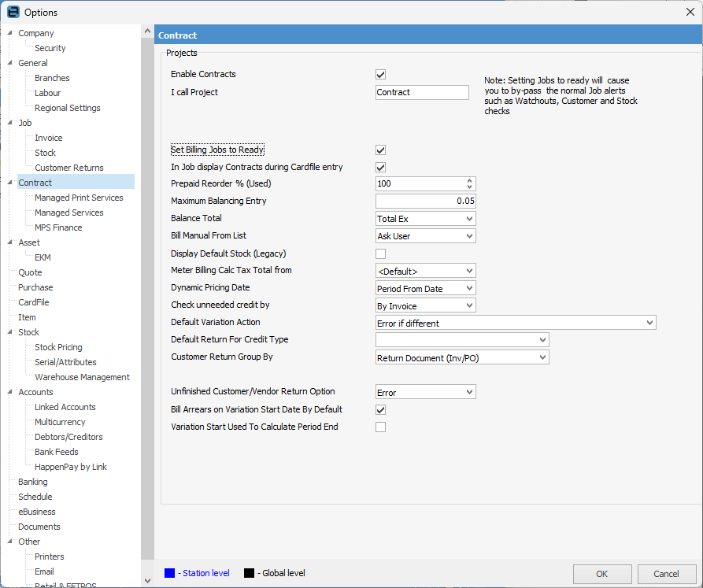Click the OK button
The width and height of the screenshot is (703, 588).
601,574
